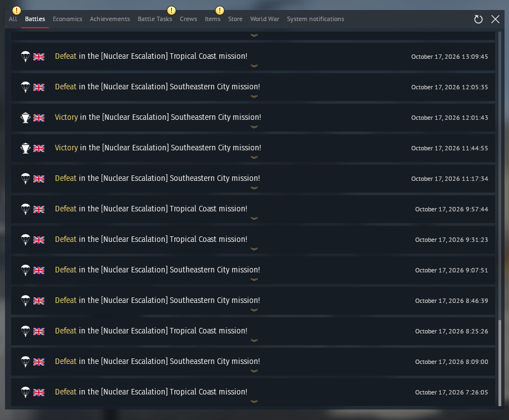Image resolution: width=509 pixels, height=420 pixels.
Task: Click the message list scrollbar thumb
Action: click(x=500, y=362)
